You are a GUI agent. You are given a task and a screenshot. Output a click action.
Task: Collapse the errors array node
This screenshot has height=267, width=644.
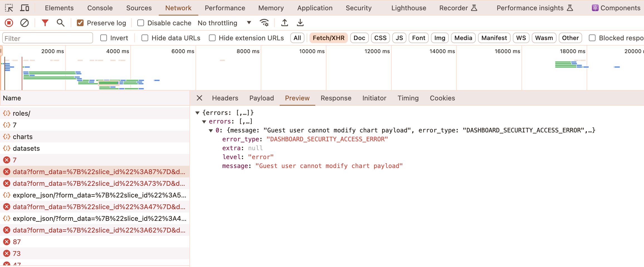tap(204, 122)
